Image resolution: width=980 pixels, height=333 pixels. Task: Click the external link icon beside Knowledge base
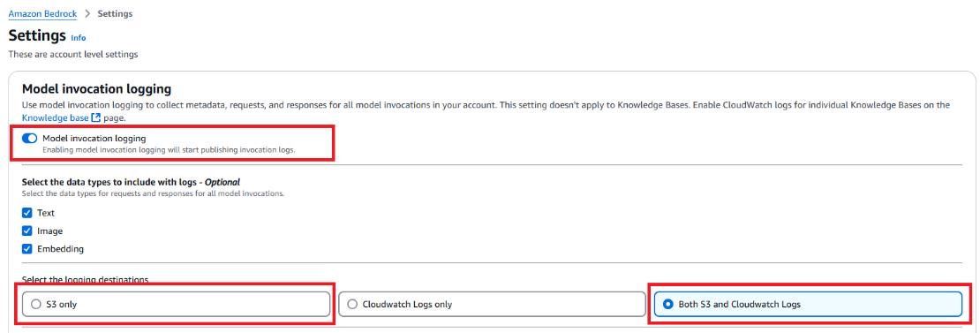pyautogui.click(x=95, y=117)
